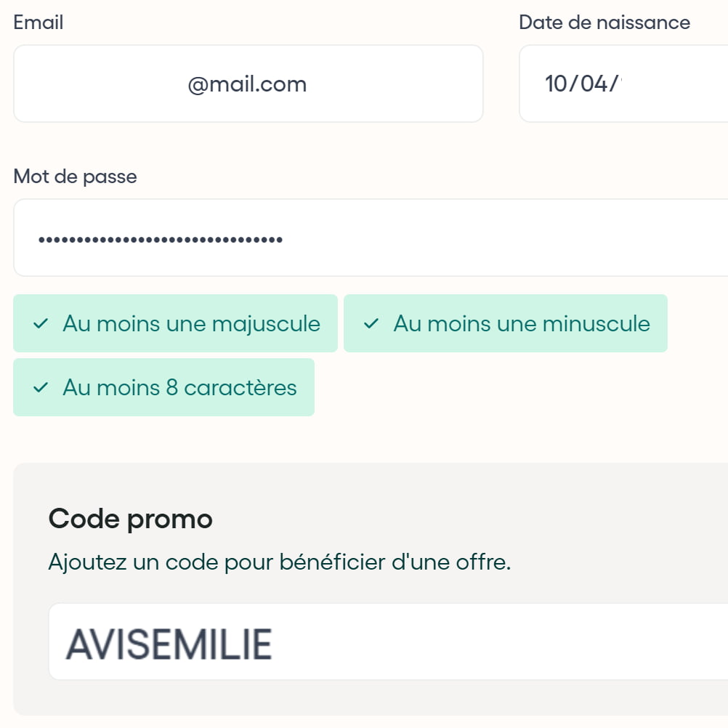This screenshot has height=728, width=728.
Task: Click the checkmark icon beside "Au moins une majuscule"
Action: [41, 324]
